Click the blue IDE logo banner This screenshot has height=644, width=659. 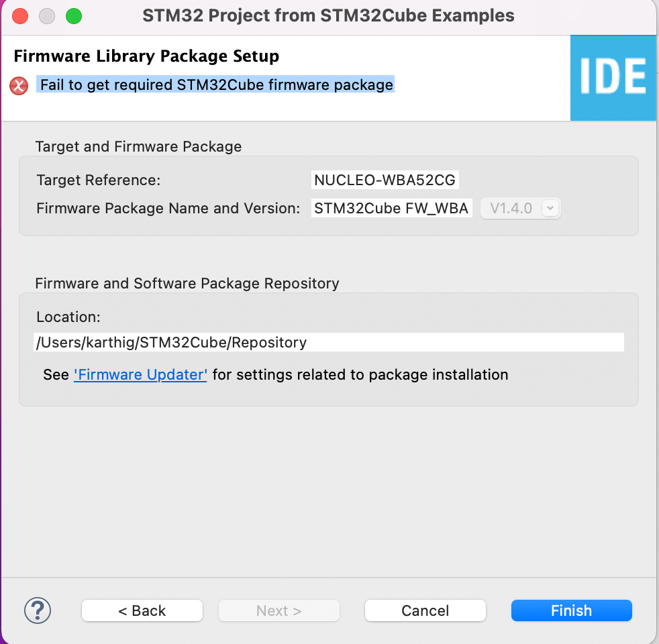(x=613, y=78)
